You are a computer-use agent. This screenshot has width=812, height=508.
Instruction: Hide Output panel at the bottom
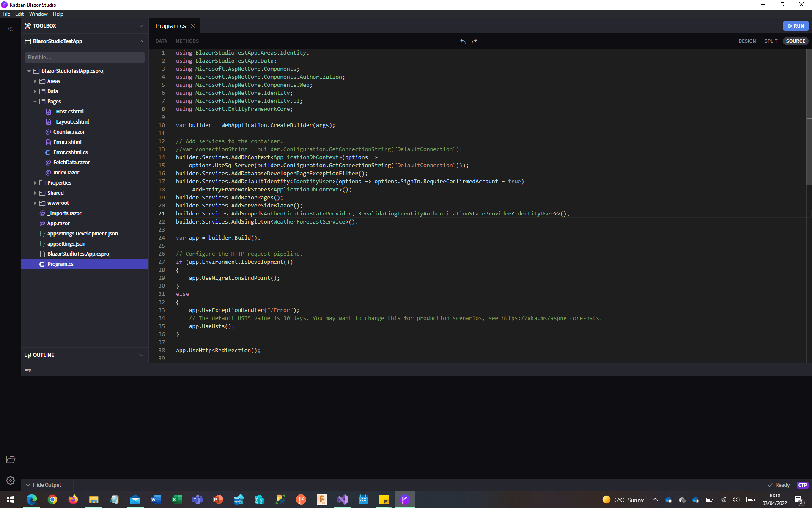click(44, 485)
